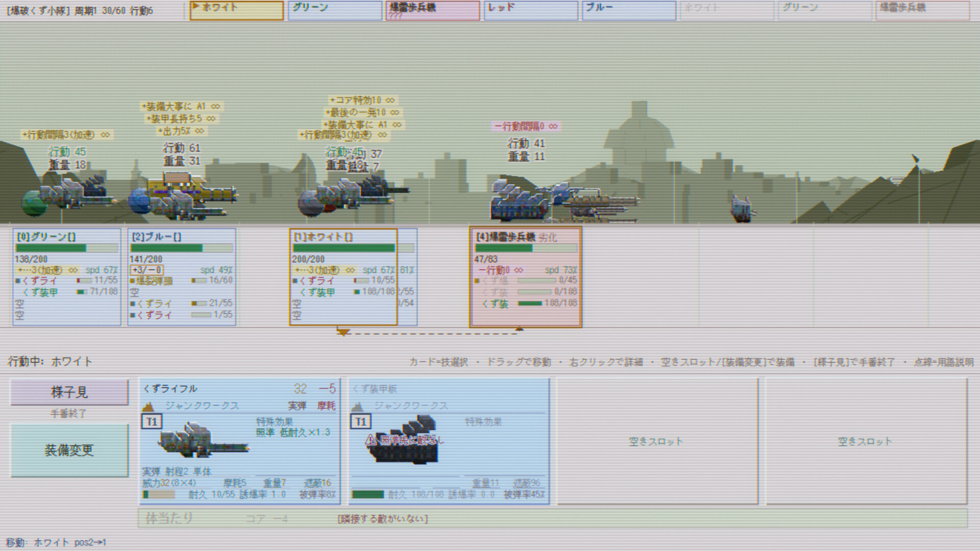Select the グリーン turn-order tab
Image resolution: width=980 pixels, height=551 pixels.
[x=334, y=10]
